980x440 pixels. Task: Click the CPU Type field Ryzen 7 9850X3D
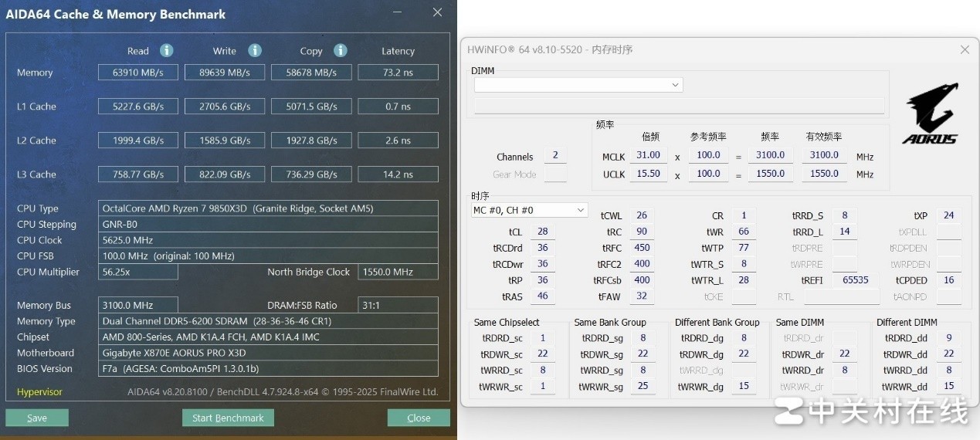[x=269, y=208]
